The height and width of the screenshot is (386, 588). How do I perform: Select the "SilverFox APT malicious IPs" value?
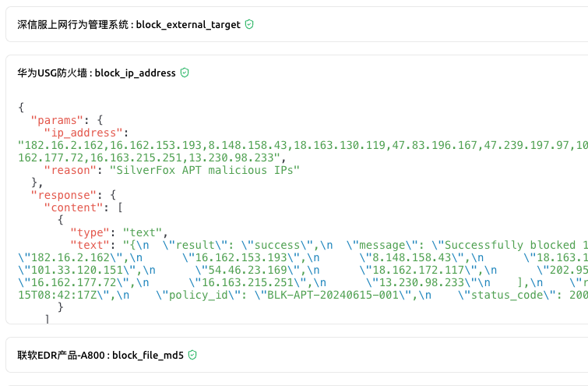tap(204, 171)
